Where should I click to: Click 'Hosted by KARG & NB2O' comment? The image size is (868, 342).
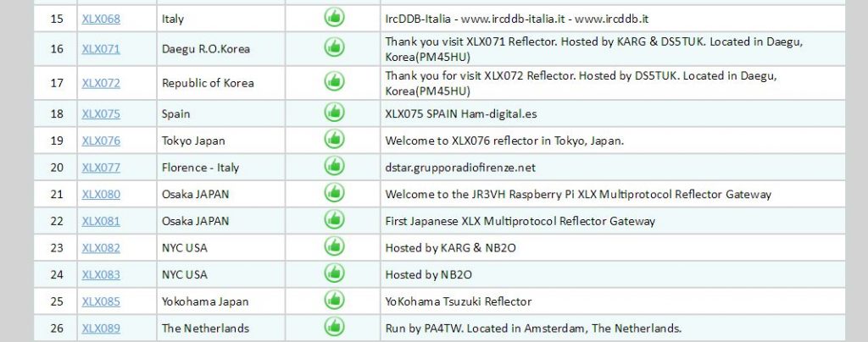click(450, 247)
